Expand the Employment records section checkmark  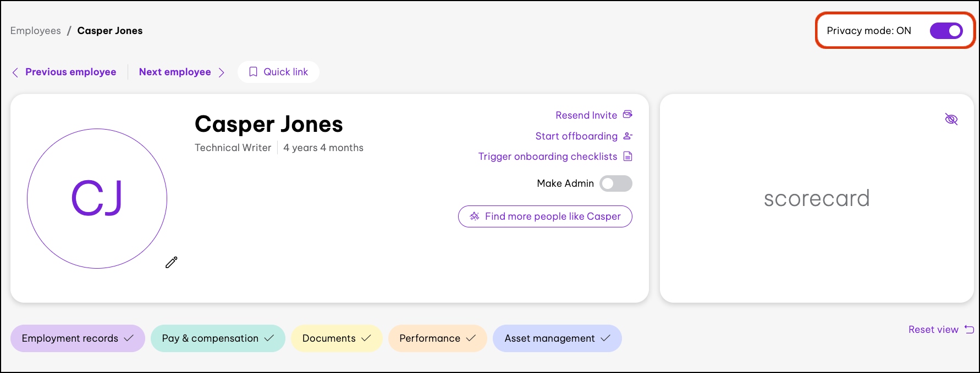tap(129, 338)
